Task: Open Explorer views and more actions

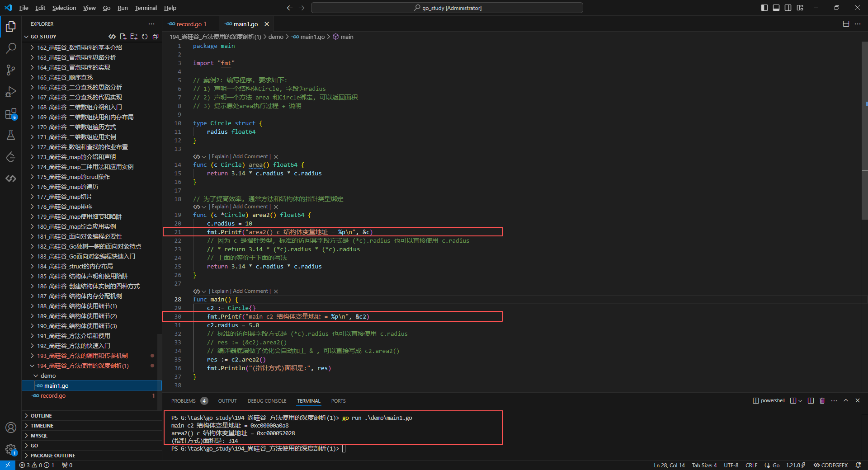Action: coord(151,24)
